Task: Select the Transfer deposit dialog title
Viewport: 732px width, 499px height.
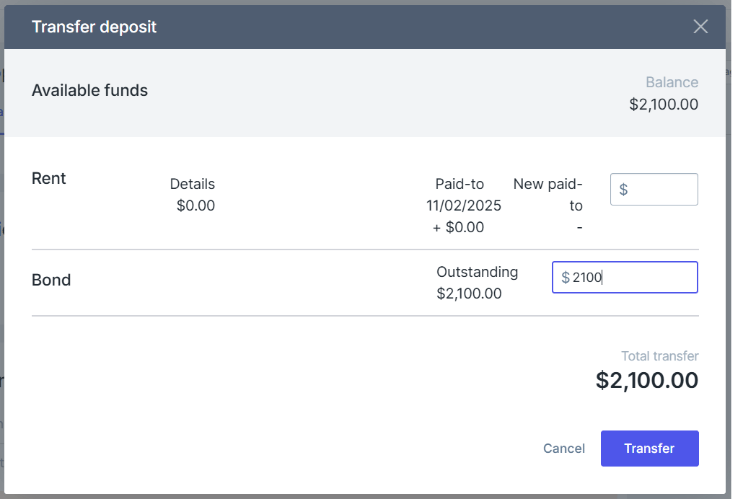Action: [94, 27]
